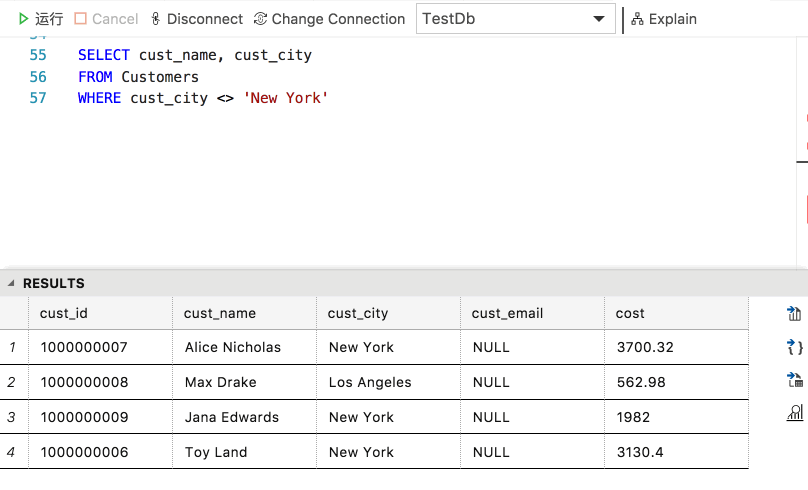808x490 pixels.
Task: Select the cust_name column header
Action: pyautogui.click(x=244, y=313)
